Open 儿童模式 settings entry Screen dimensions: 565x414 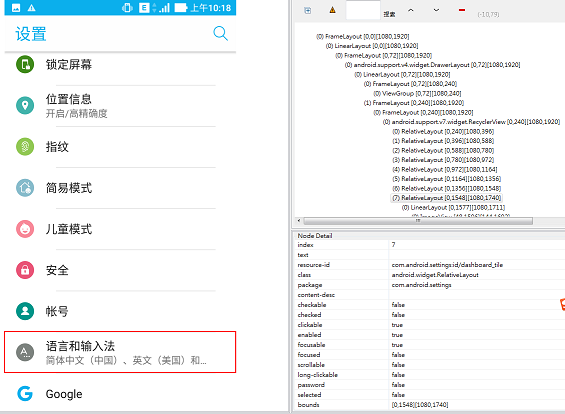point(120,229)
